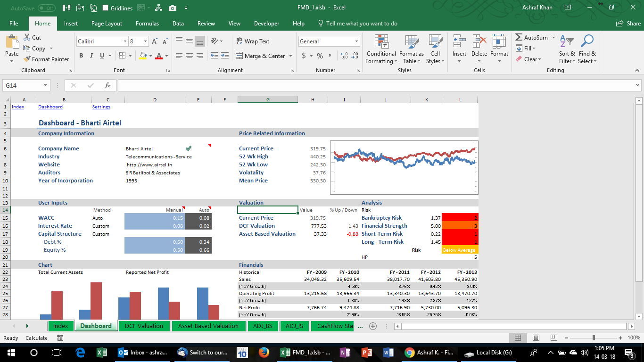Screen dimensions: 644x362
Task: Select Top Align
Action: 179,41
